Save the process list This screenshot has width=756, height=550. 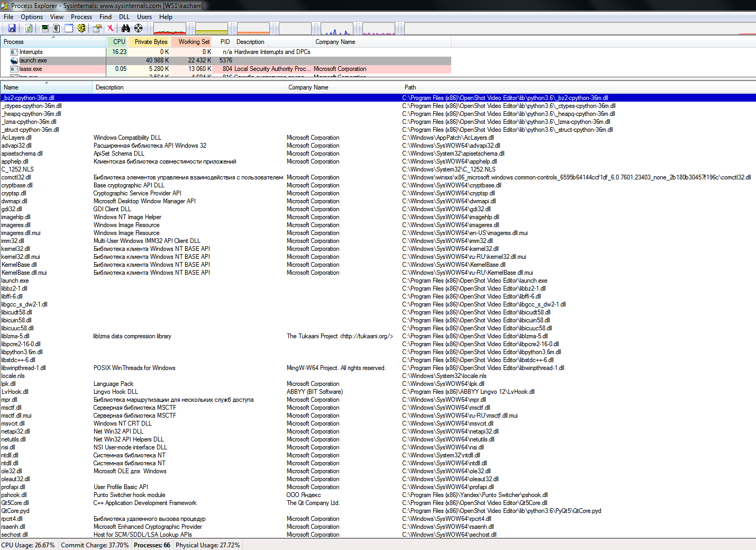pos(12,28)
